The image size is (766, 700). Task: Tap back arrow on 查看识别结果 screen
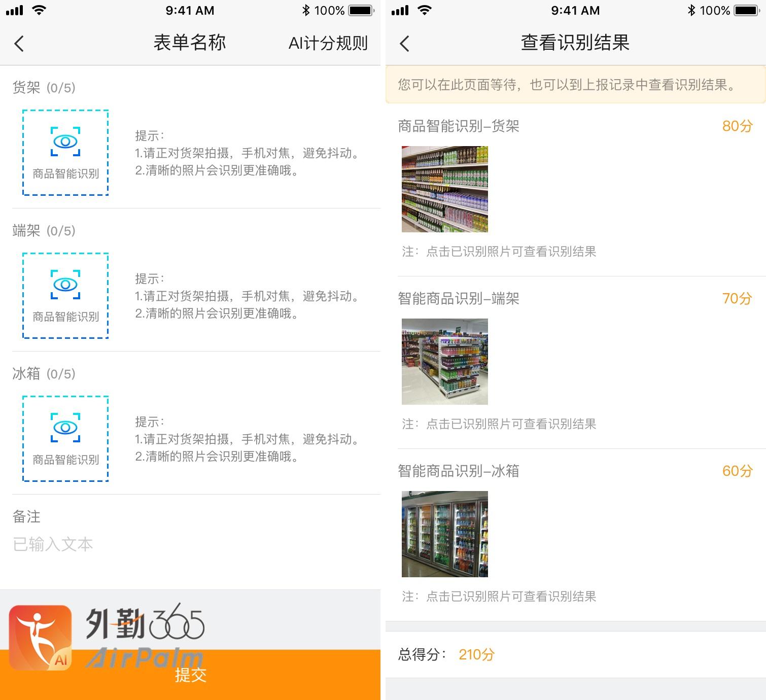pyautogui.click(x=404, y=44)
